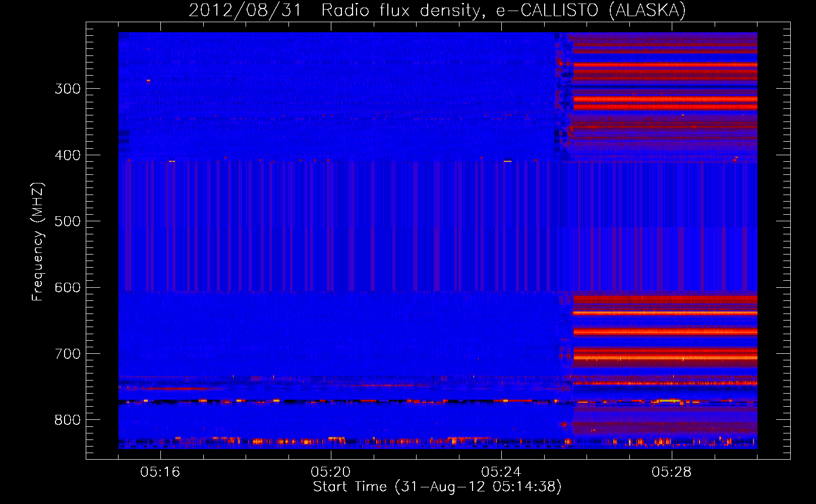Select the 600 frequency tick label
This screenshot has width=816, height=504.
[x=68, y=287]
